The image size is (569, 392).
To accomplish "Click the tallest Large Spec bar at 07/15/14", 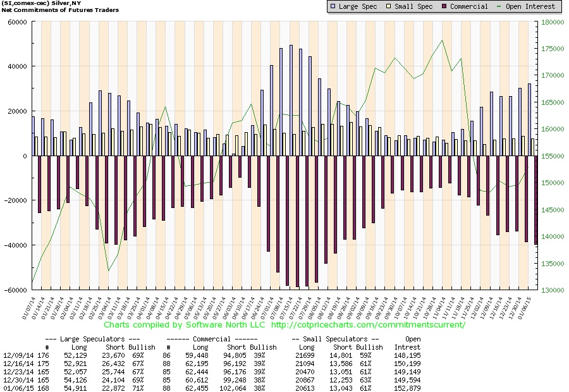I will (291, 101).
